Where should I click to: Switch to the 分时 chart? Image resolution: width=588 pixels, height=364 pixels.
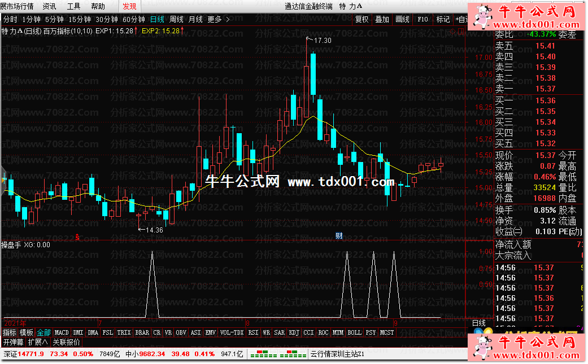(x=11, y=19)
